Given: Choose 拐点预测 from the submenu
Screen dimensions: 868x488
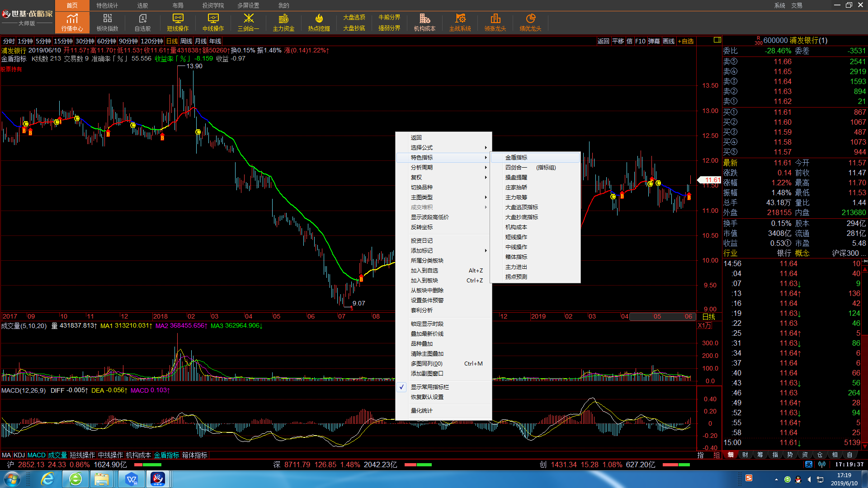Looking at the screenshot, I should tap(535, 277).
